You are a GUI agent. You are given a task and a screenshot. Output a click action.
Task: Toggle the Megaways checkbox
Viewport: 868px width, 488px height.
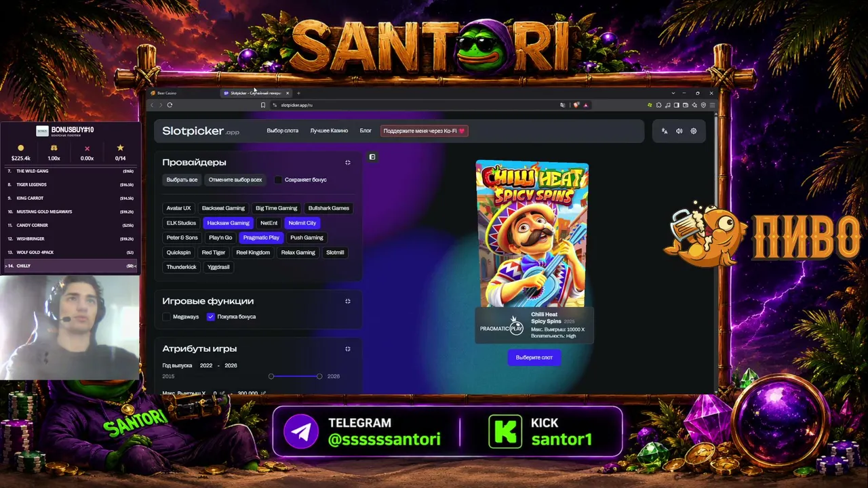166,317
